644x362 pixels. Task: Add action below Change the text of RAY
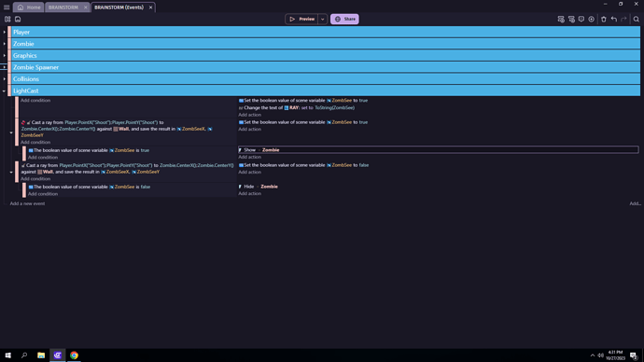[250, 115]
